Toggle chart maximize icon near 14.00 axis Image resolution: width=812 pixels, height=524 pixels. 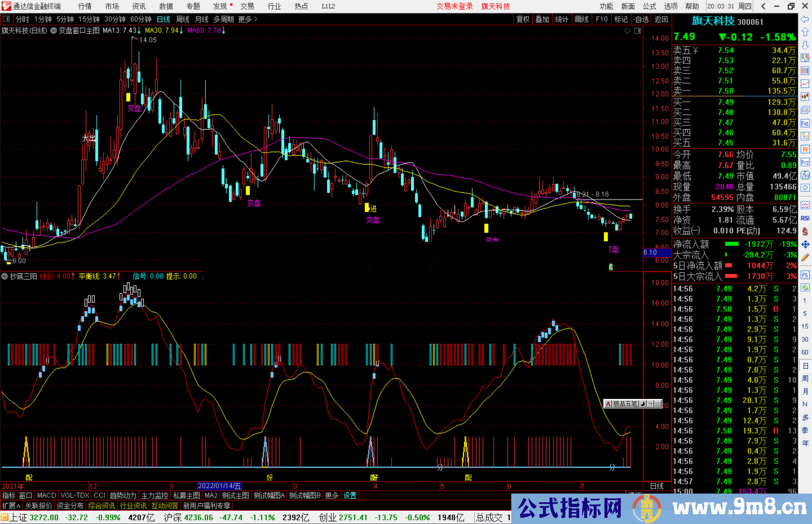(x=638, y=31)
